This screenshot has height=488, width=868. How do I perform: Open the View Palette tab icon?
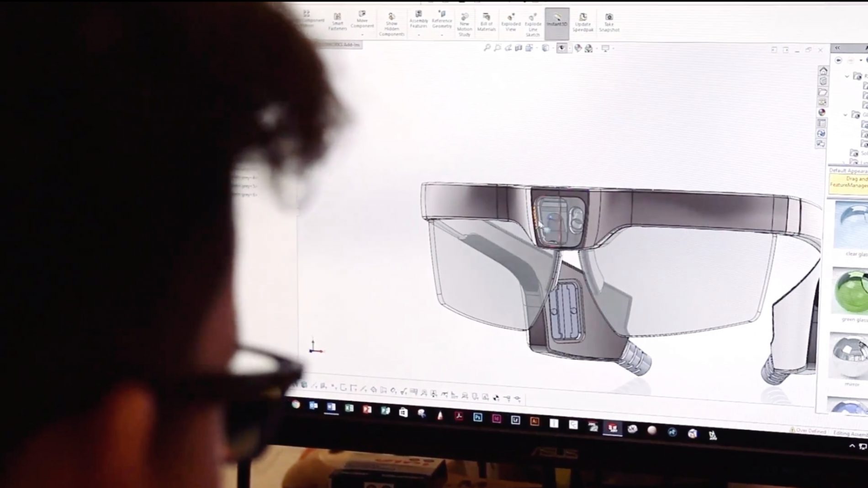(x=822, y=102)
